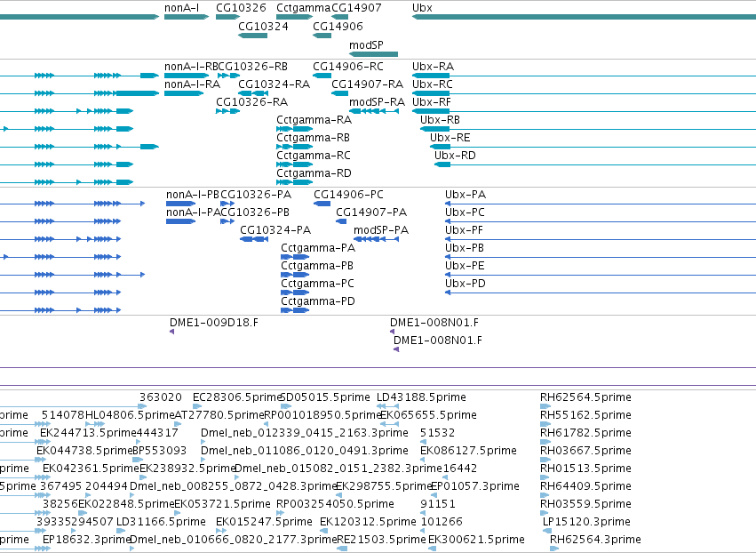Click the Ubx-RD transcript label
Screen dimensions: 756x553
(x=455, y=156)
